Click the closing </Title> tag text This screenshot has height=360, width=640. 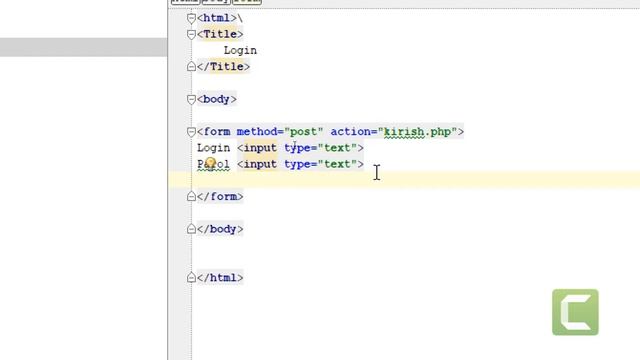pyautogui.click(x=223, y=67)
